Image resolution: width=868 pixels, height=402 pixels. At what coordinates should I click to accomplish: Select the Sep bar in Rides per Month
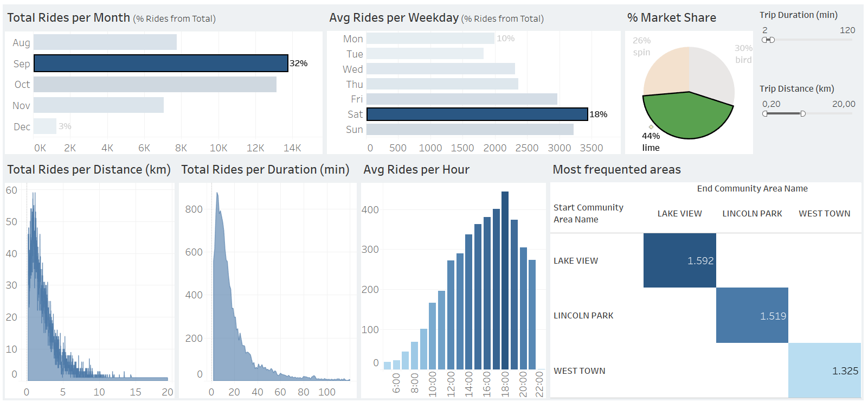coord(160,63)
